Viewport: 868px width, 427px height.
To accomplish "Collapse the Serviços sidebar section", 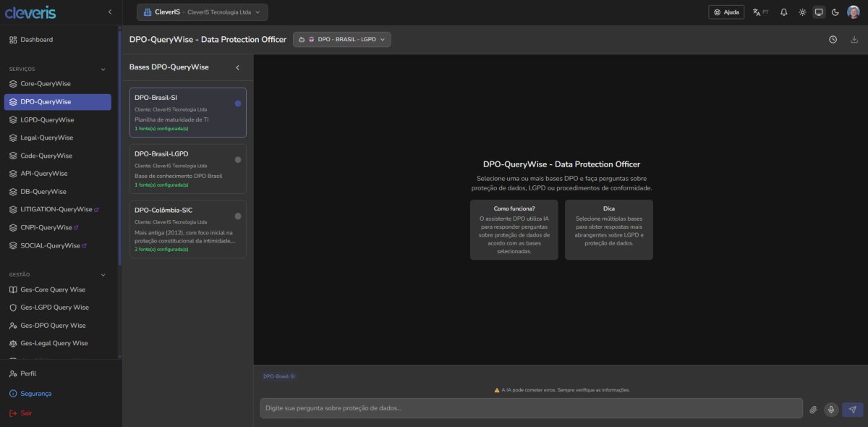I will pos(103,69).
